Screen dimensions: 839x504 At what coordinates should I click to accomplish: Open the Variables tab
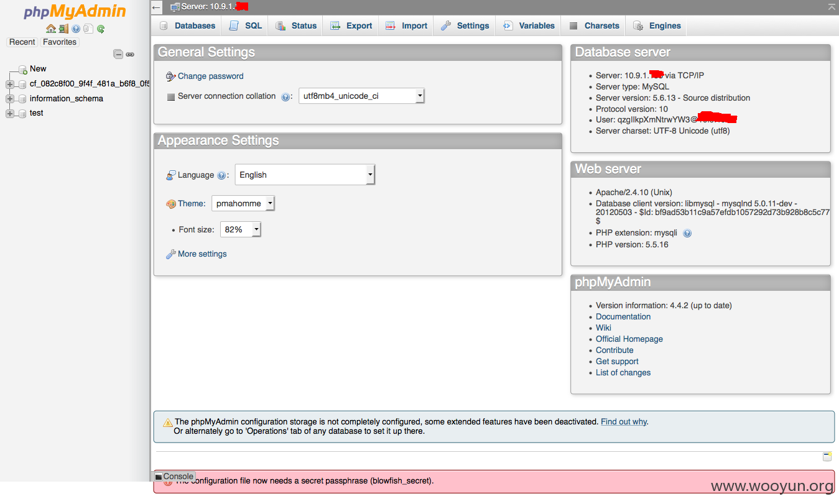click(529, 25)
